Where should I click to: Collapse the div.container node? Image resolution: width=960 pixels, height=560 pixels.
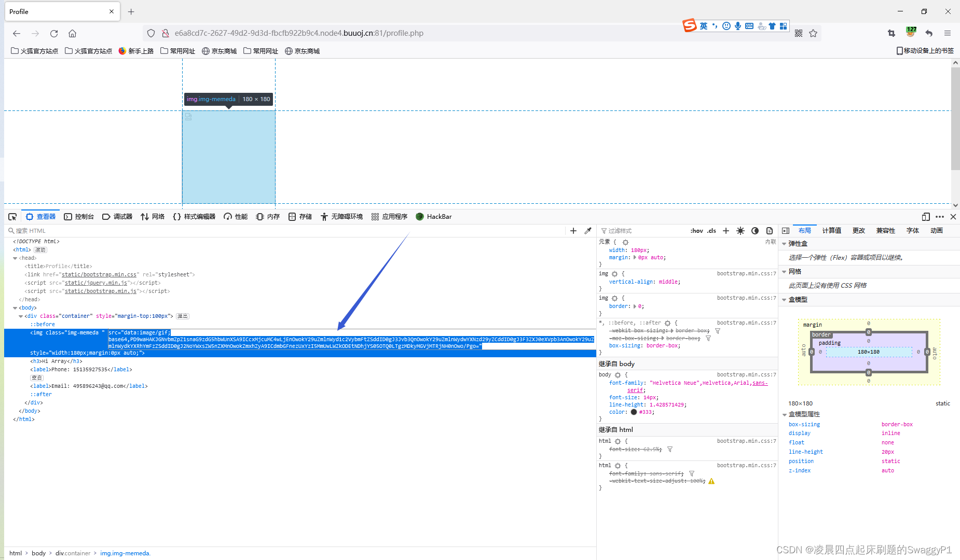pyautogui.click(x=21, y=316)
